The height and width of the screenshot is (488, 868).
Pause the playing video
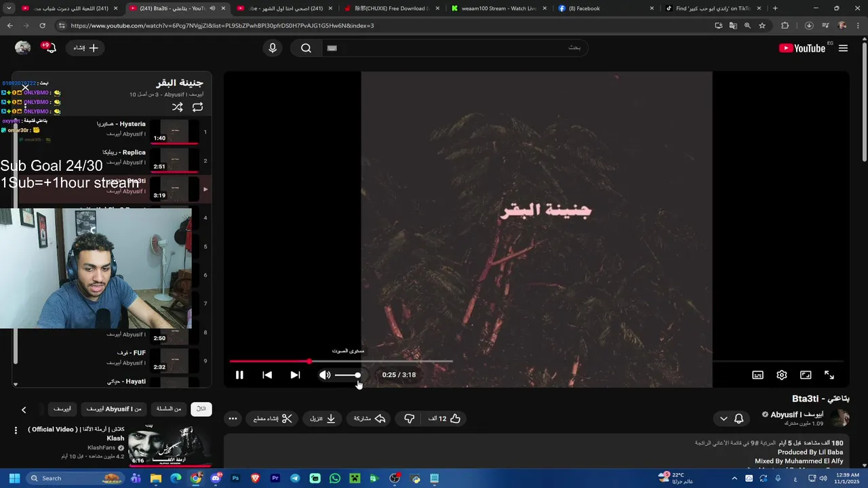point(239,375)
